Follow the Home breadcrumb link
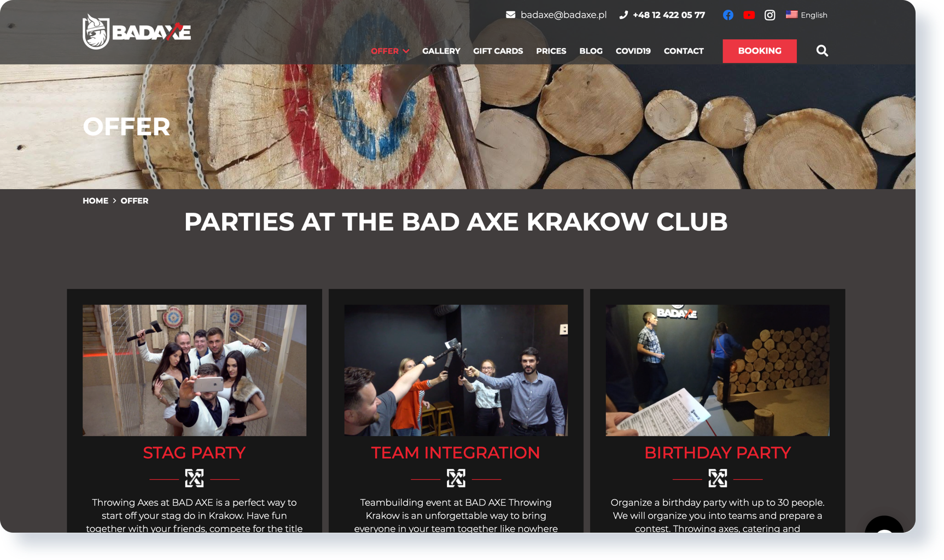 pyautogui.click(x=95, y=201)
